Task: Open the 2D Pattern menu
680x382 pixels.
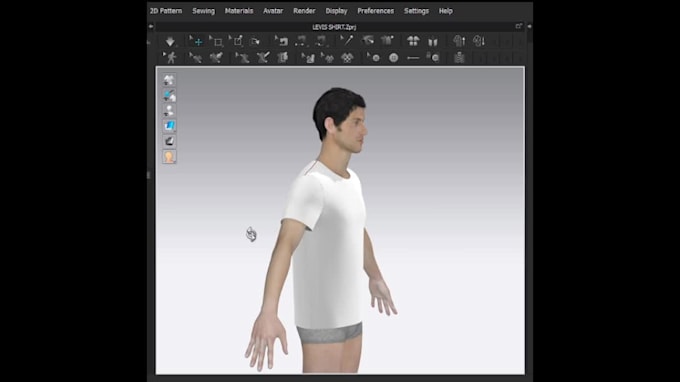Action: [166, 11]
